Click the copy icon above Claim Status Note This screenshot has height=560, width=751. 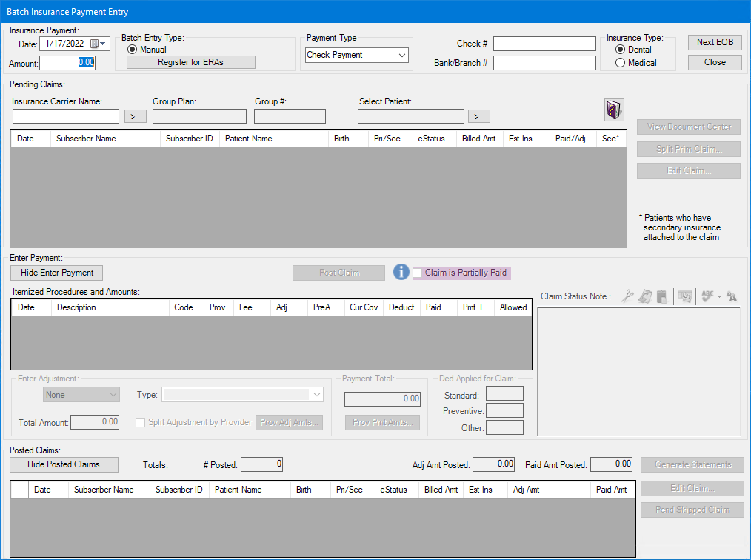click(645, 296)
